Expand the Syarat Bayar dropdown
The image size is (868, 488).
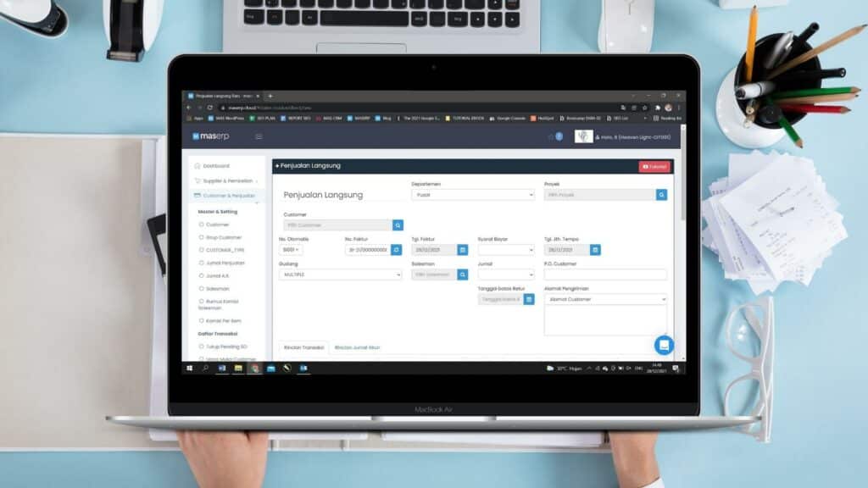[x=507, y=250]
